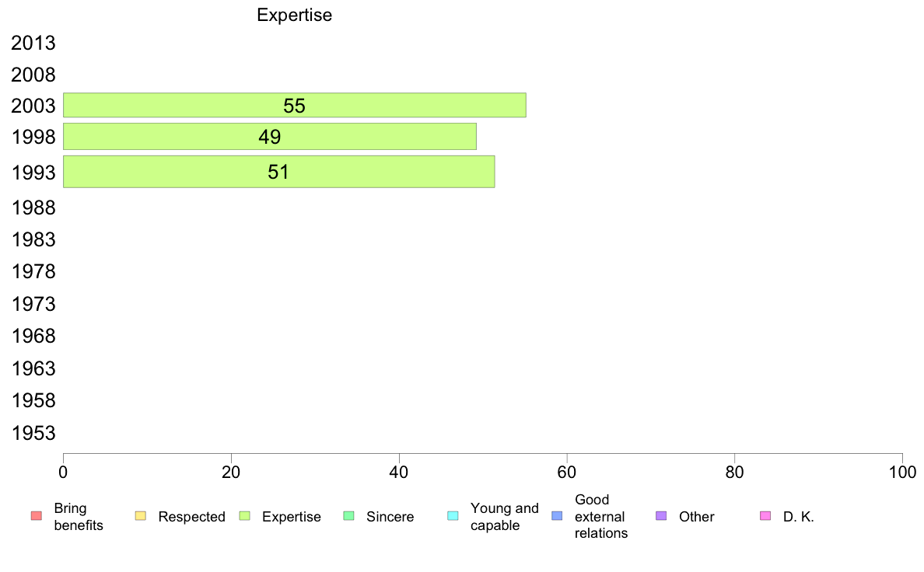Click the purple Other legend swatch

[661, 516]
